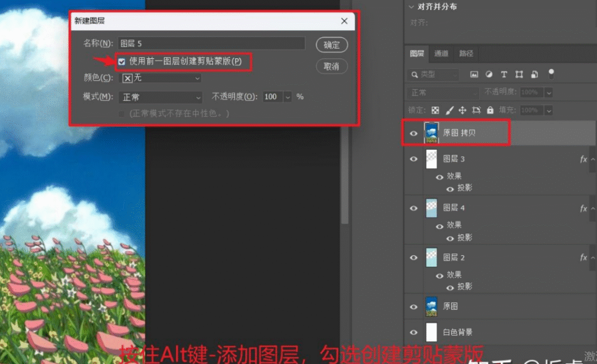Image resolution: width=597 pixels, height=364 pixels.
Task: Select 图层 4 layer thumbnail
Action: click(431, 208)
